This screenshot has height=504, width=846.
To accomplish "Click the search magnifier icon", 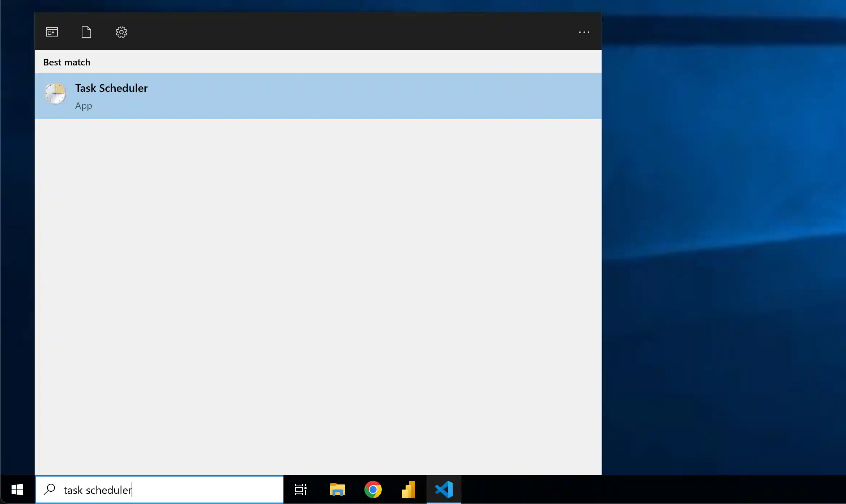I will (49, 490).
